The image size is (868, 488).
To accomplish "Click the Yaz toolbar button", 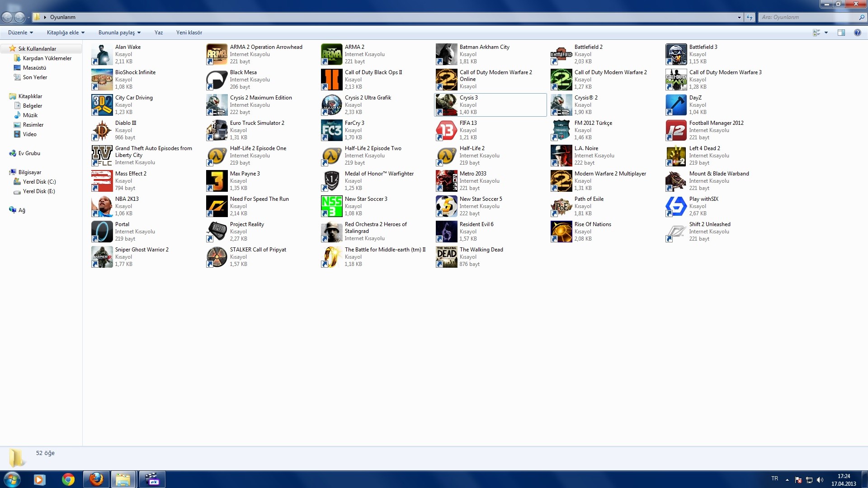I will point(159,33).
